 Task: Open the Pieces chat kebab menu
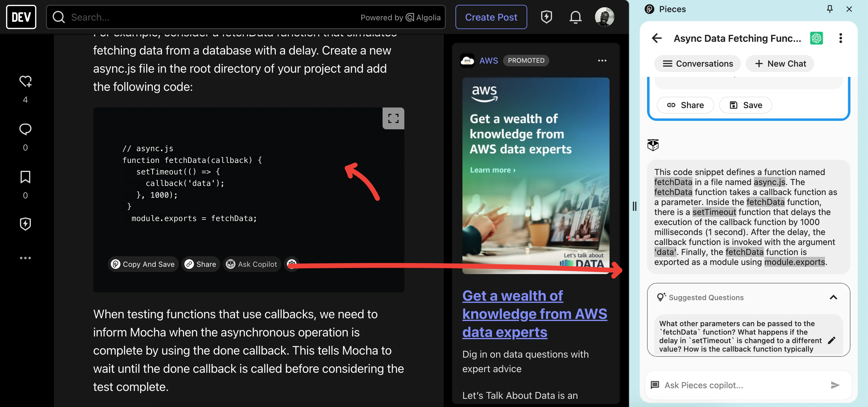(x=840, y=38)
